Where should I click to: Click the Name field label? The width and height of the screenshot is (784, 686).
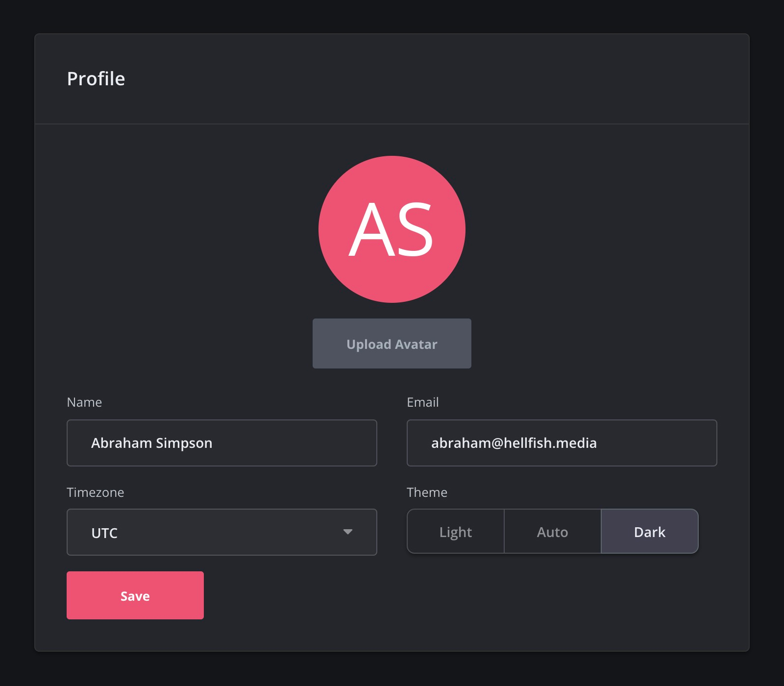tap(84, 402)
